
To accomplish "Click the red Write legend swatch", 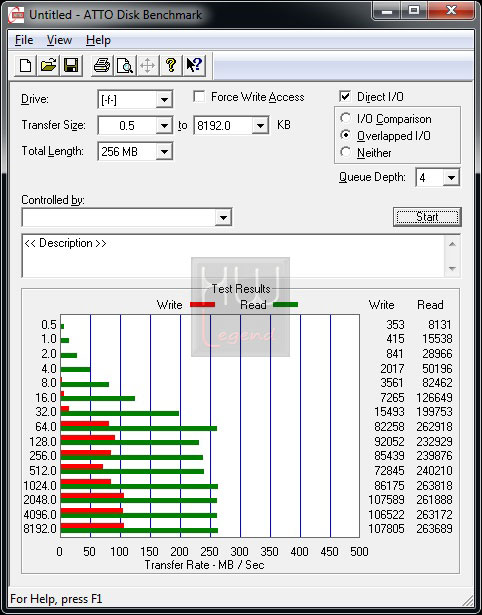I will pos(202,304).
